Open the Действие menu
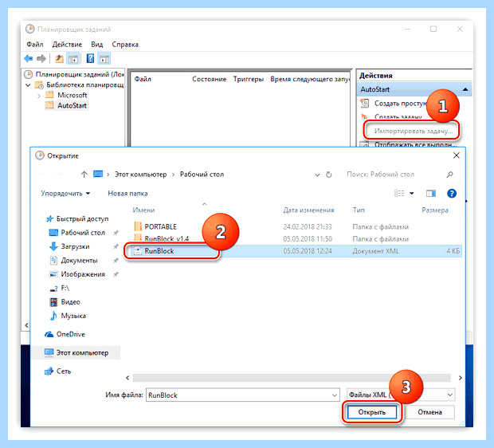The width and height of the screenshot is (494, 448). [67, 45]
